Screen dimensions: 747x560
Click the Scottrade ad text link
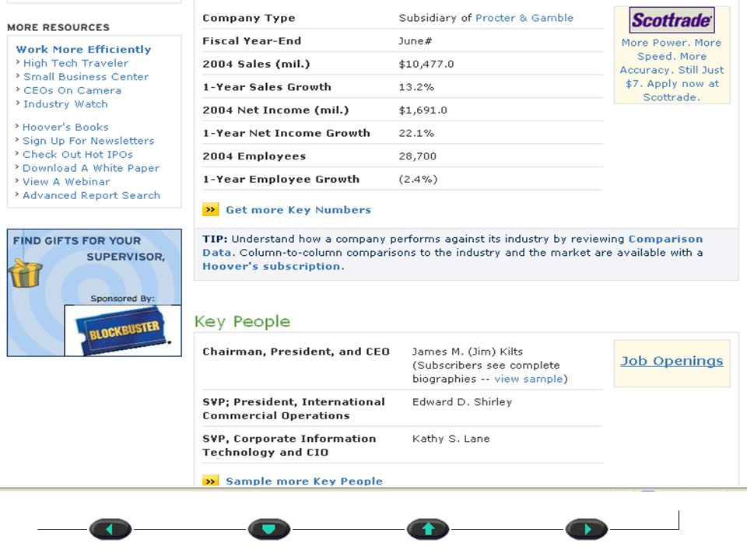(x=672, y=70)
